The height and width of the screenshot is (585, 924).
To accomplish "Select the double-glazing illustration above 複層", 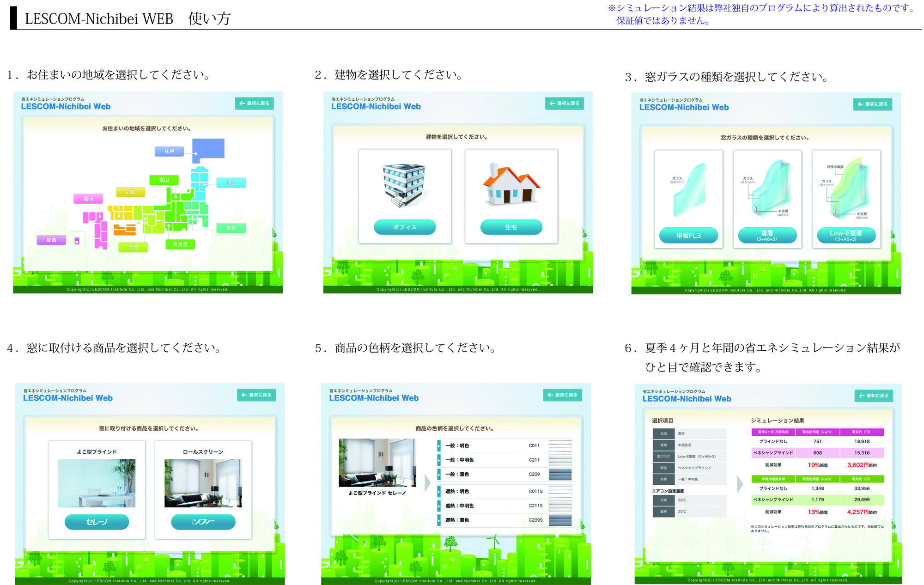I will coord(771,187).
